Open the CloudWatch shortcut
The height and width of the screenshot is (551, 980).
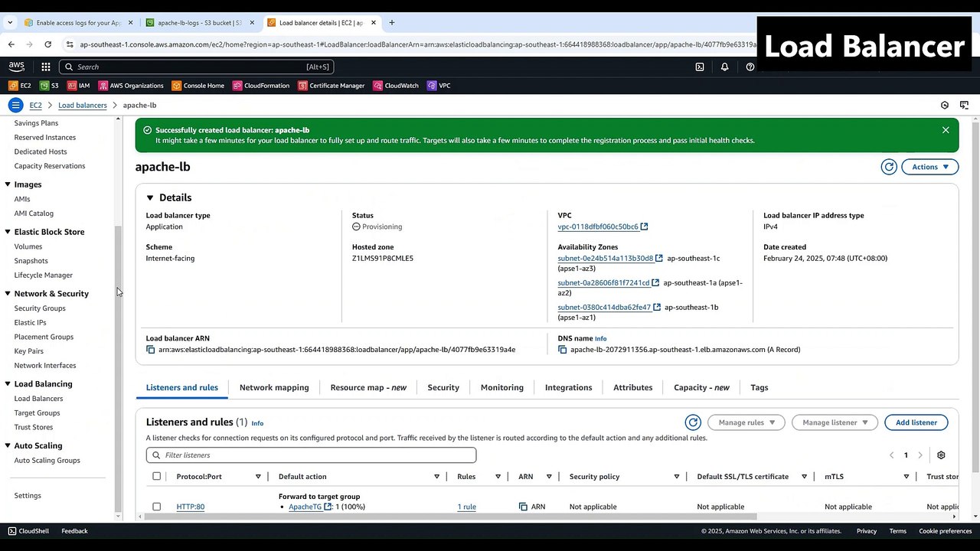click(x=396, y=86)
